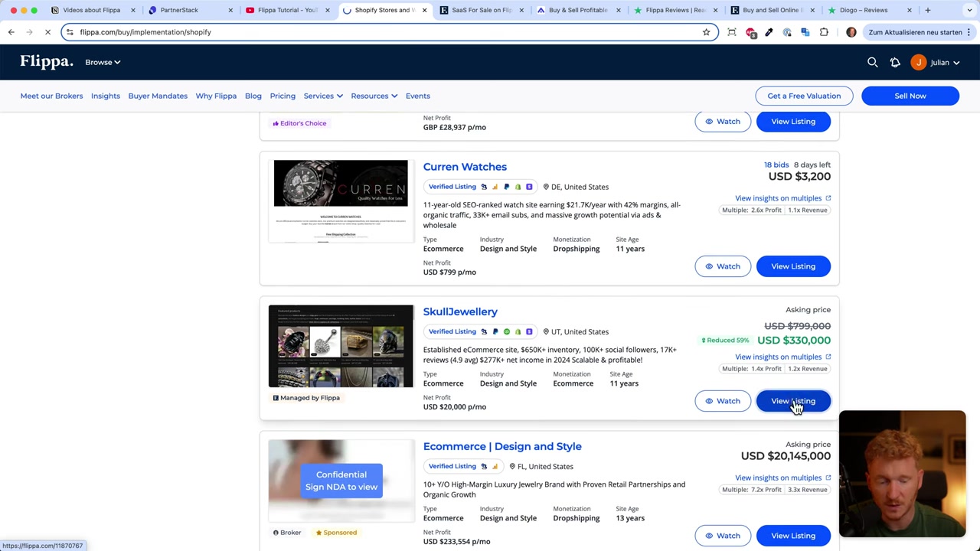Open the Curren Watches listing thumbnail
This screenshot has height=551, width=980.
tap(341, 201)
